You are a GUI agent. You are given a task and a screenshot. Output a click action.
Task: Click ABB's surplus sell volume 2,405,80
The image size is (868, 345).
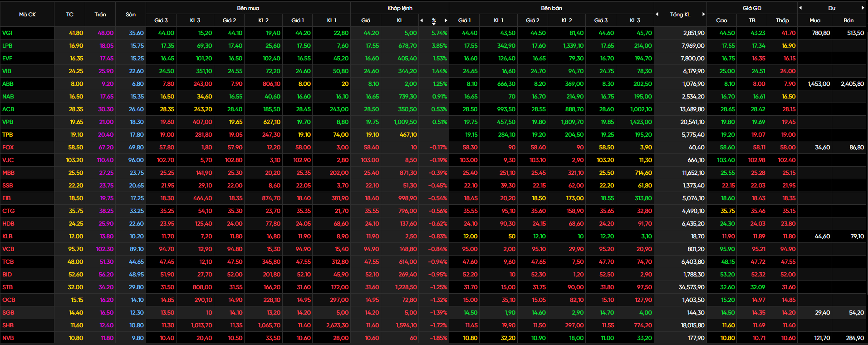(852, 84)
